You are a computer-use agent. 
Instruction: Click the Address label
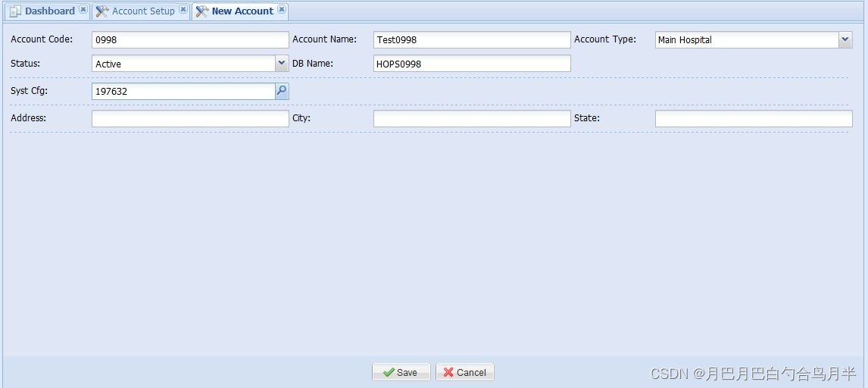28,118
